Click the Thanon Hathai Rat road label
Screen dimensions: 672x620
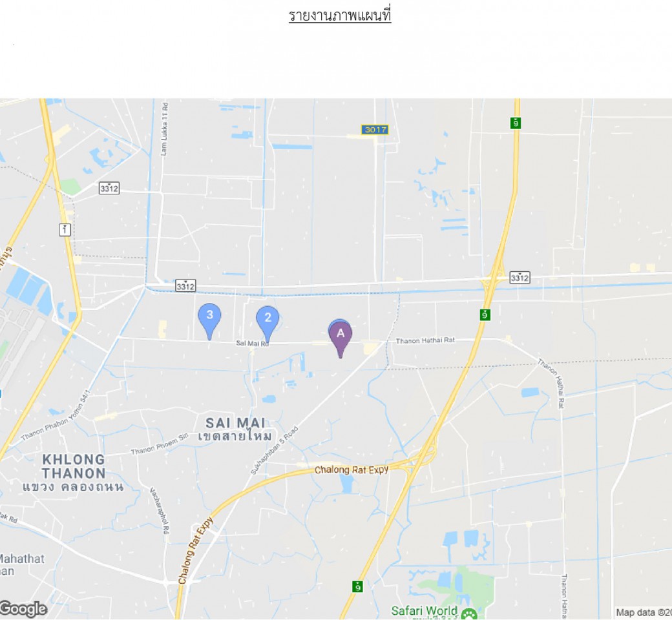(x=425, y=340)
